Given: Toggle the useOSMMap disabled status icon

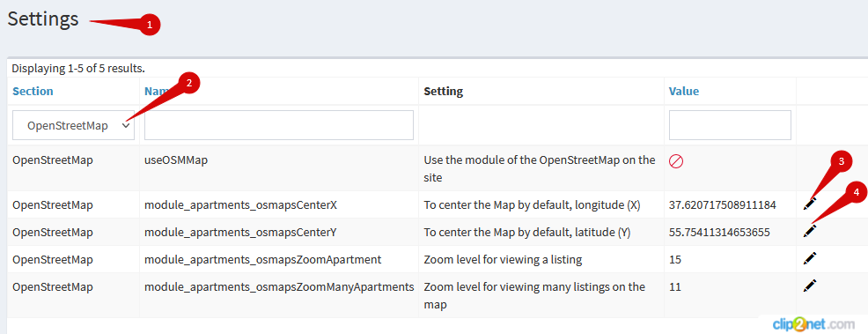Looking at the screenshot, I should (x=676, y=161).
